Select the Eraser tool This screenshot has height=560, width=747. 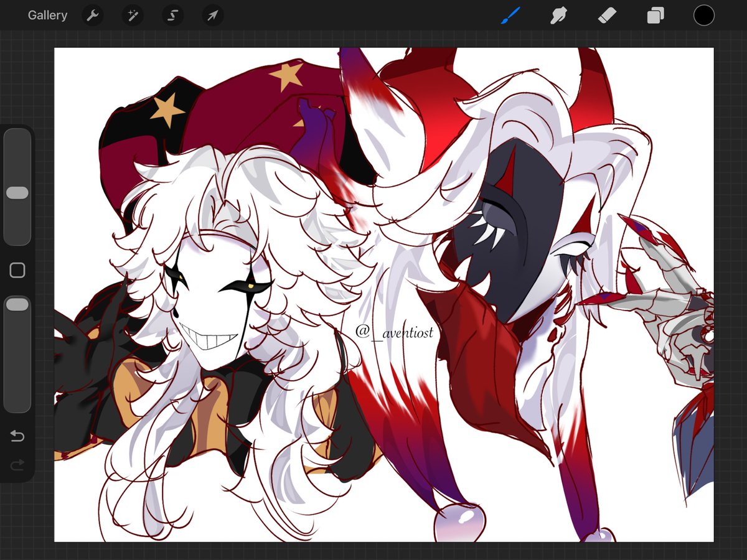point(607,16)
